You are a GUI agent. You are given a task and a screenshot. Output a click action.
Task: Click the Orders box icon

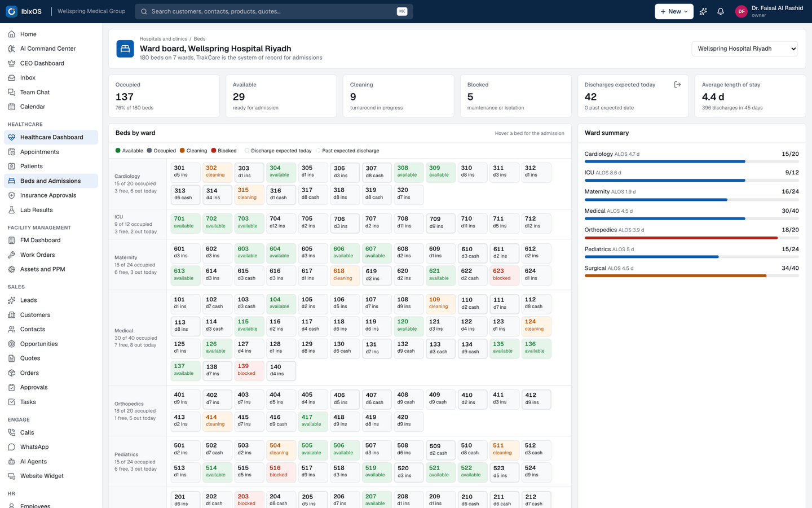(x=11, y=373)
